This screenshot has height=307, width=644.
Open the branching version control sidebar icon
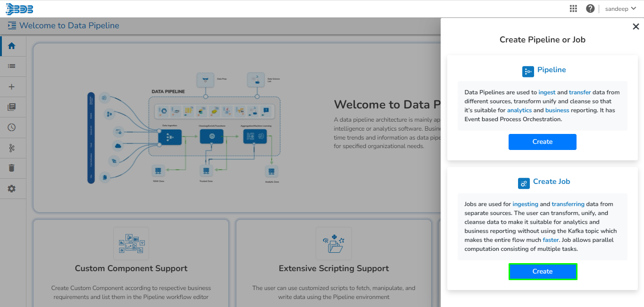[x=12, y=148]
